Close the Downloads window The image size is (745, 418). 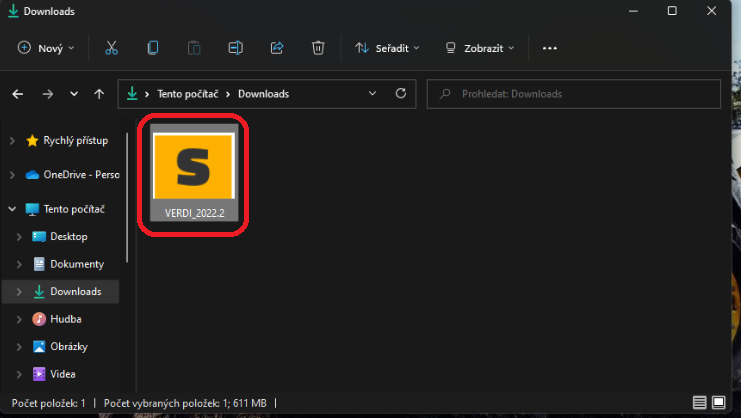tap(711, 11)
